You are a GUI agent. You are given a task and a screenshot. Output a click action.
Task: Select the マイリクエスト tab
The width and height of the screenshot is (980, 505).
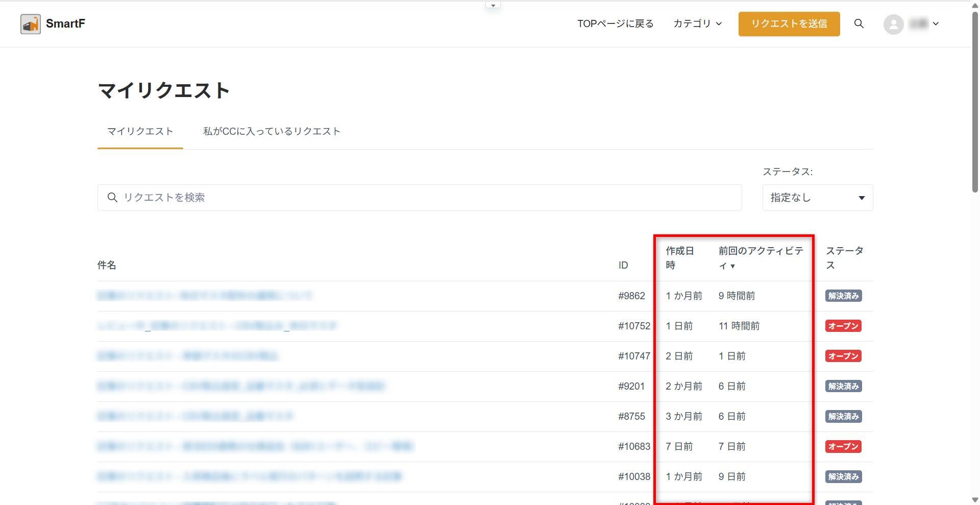point(140,132)
